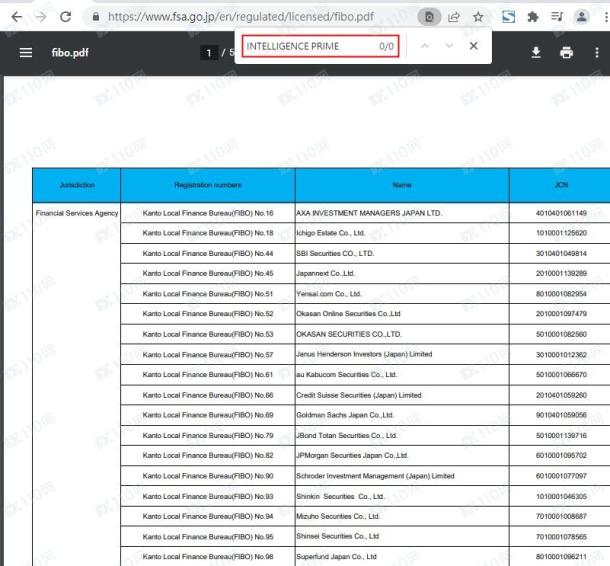This screenshot has width=610, height=566.
Task: Click the page number field showing 1
Action: 209,53
